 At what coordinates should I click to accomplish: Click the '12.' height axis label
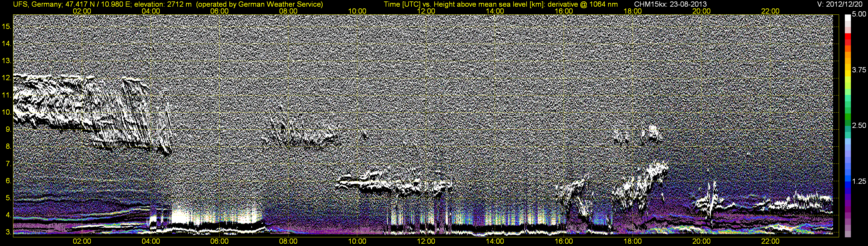coord(7,78)
